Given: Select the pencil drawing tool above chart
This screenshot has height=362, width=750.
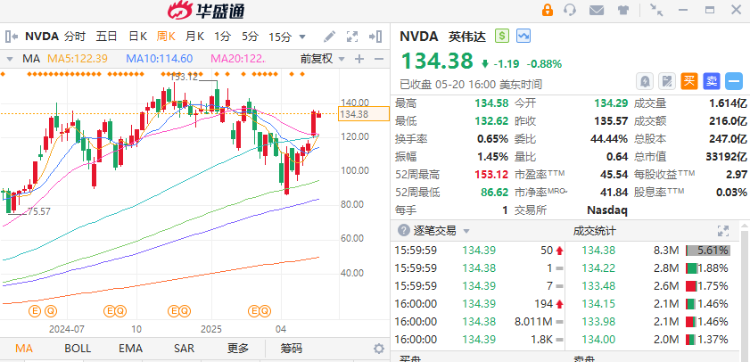Looking at the screenshot, I should [x=330, y=37].
